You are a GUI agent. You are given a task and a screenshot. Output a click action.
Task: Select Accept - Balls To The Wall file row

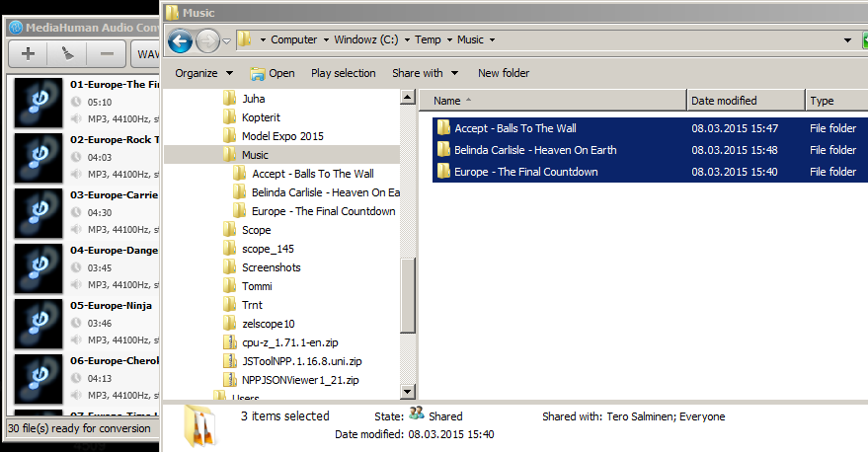[x=650, y=128]
